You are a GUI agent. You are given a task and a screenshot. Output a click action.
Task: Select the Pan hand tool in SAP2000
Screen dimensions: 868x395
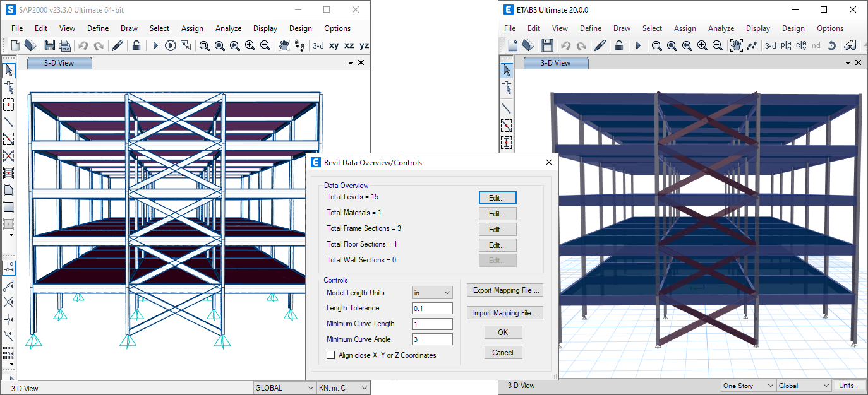pyautogui.click(x=284, y=45)
